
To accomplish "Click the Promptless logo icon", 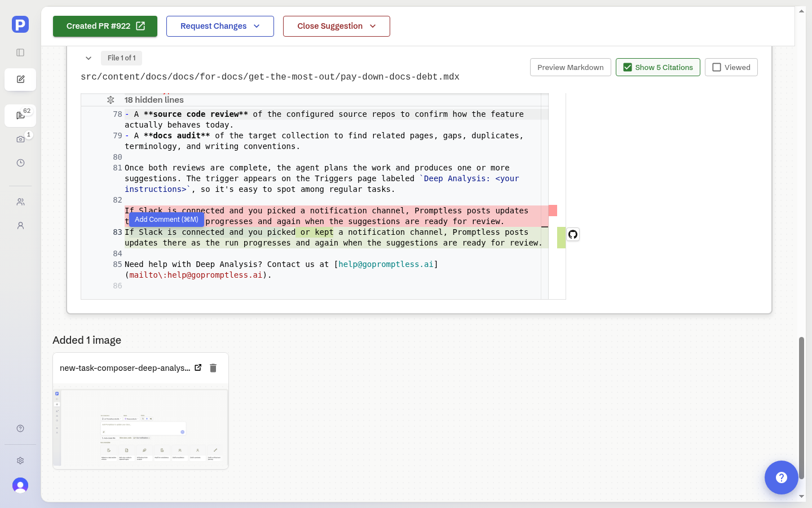I will [20, 24].
